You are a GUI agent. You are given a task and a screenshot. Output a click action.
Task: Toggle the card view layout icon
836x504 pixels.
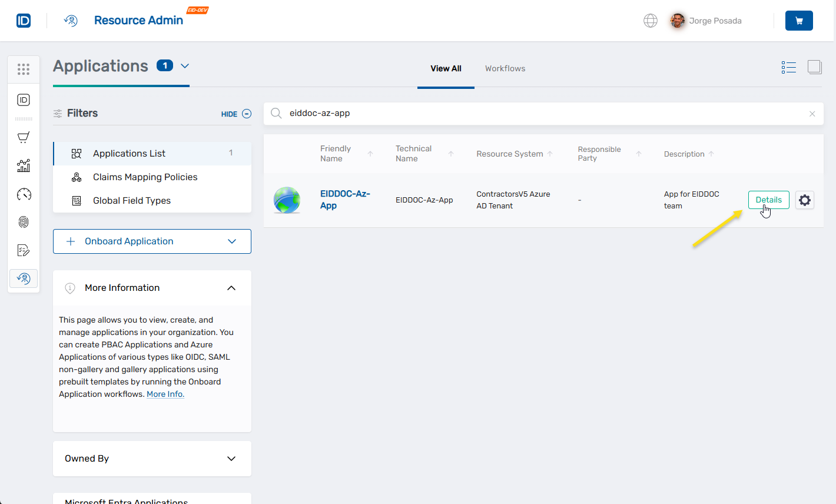814,68
